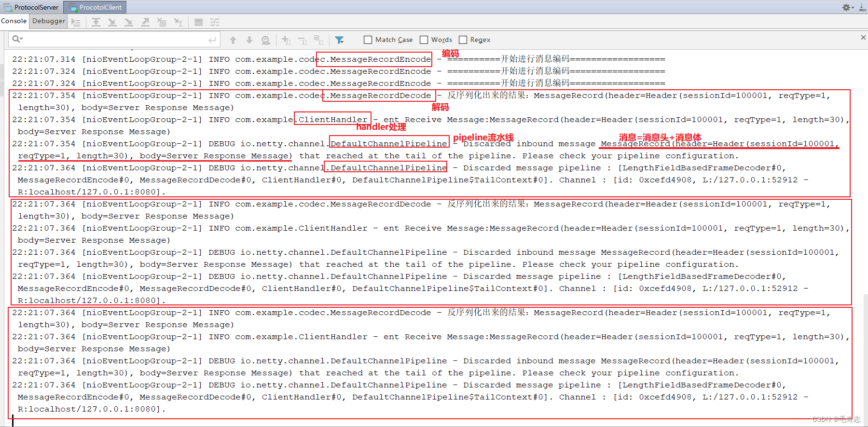Open search history magnifier dropdown
Image resolution: width=868 pixels, height=427 pixels.
point(17,39)
